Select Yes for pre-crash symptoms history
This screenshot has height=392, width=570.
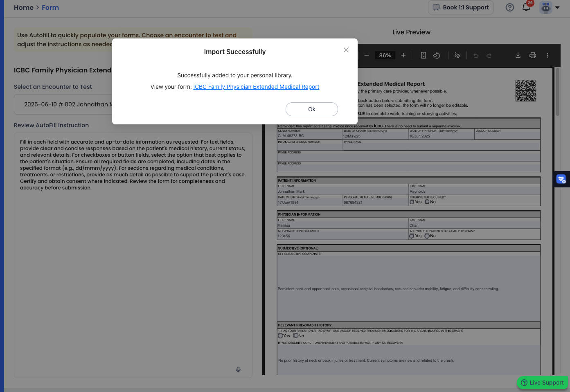point(280,336)
